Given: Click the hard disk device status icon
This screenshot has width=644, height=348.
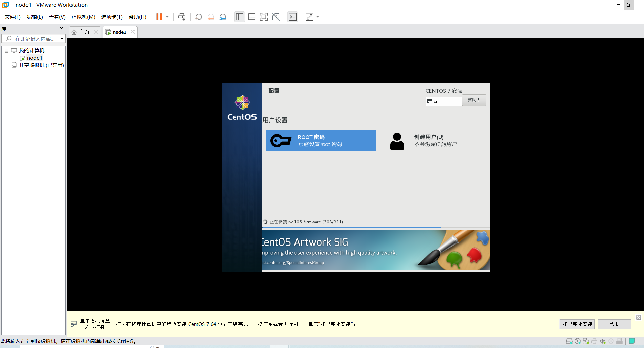Looking at the screenshot, I should 569,341.
